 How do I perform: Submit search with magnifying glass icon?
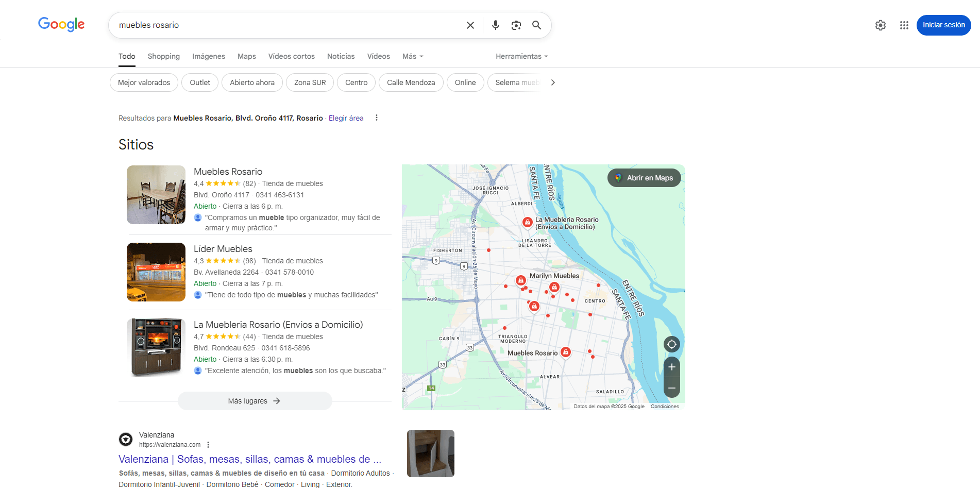click(536, 25)
